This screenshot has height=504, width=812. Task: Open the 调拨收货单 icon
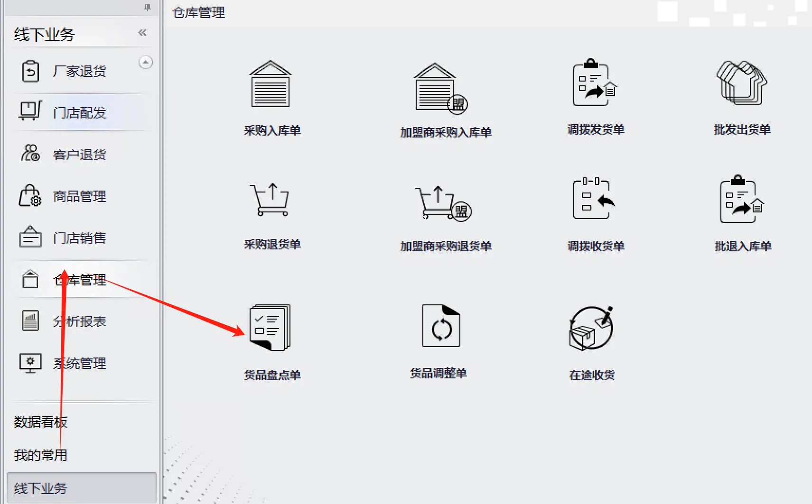point(594,198)
